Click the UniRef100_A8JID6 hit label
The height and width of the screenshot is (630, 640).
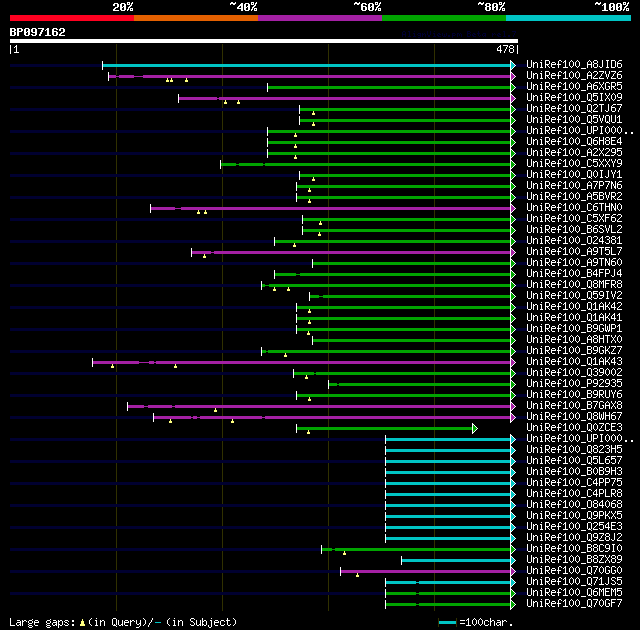click(x=574, y=64)
